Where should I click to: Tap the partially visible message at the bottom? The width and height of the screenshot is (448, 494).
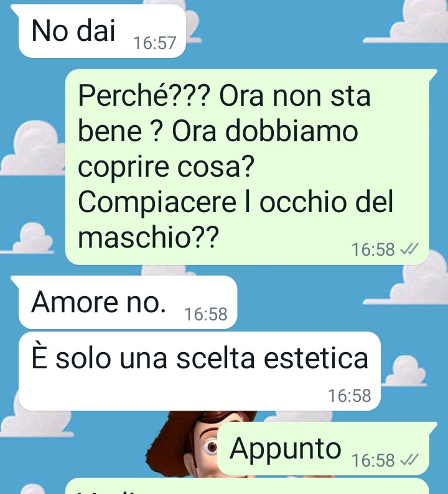[247, 486]
